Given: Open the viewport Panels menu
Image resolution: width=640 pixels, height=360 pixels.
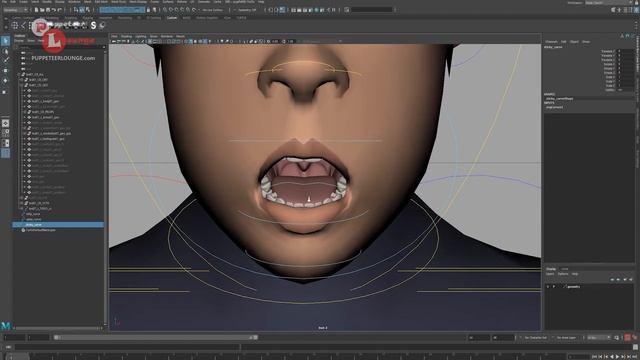Looking at the screenshot, I should coord(180,36).
